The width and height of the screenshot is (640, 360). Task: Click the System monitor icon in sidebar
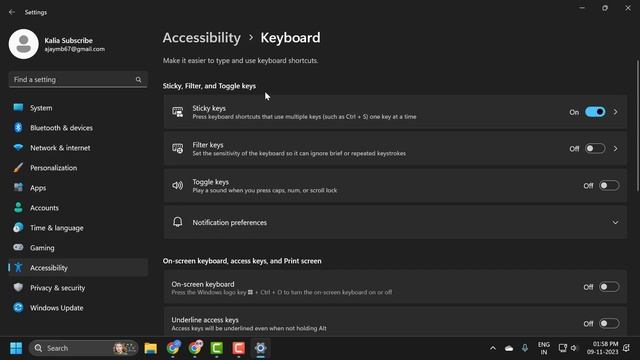coord(18,107)
